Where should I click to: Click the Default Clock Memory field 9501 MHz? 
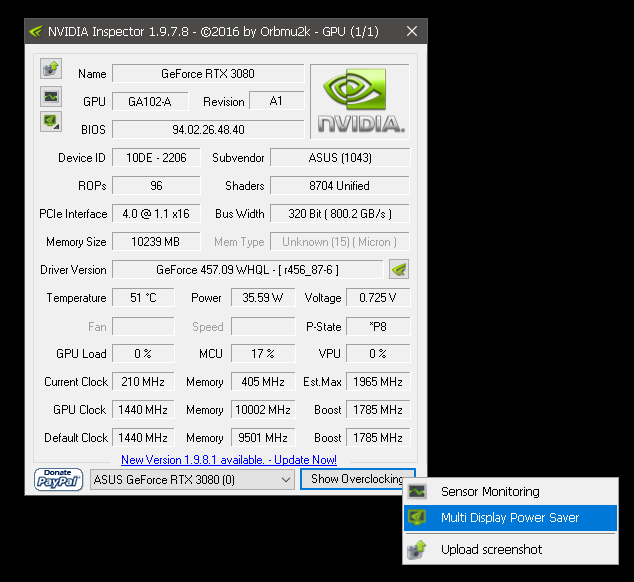(263, 438)
